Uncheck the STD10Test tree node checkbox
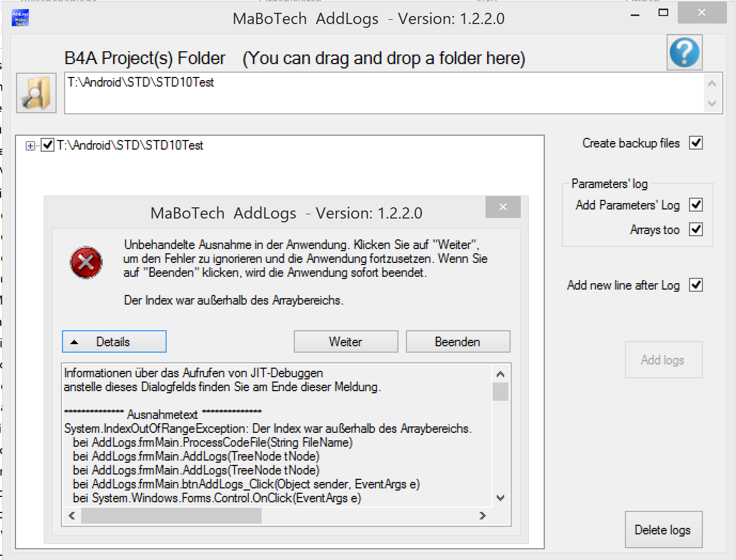736x560 pixels. click(x=48, y=145)
